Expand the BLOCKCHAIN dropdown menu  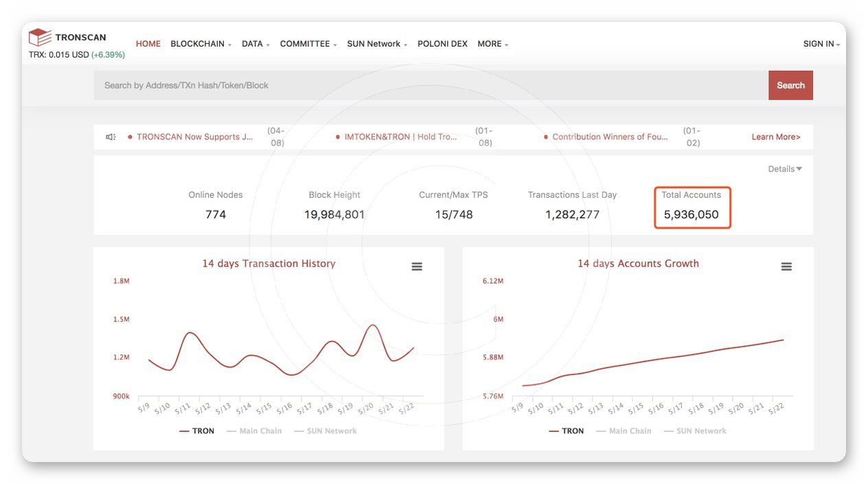201,44
